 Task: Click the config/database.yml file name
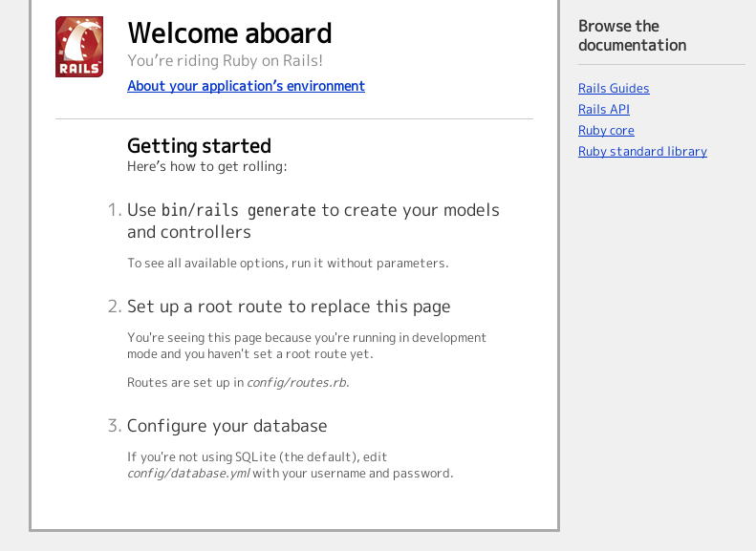pos(188,474)
